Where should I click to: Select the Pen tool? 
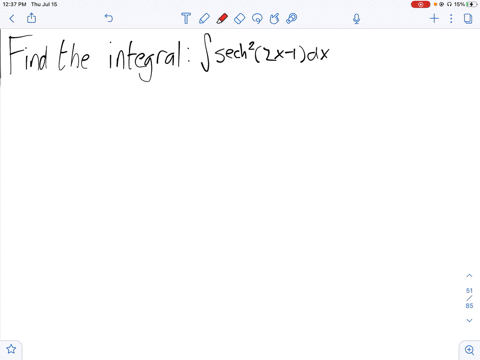tap(204, 18)
